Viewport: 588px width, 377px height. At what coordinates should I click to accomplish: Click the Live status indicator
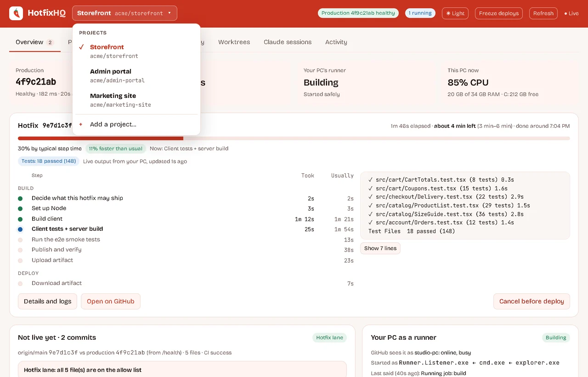pos(571,13)
